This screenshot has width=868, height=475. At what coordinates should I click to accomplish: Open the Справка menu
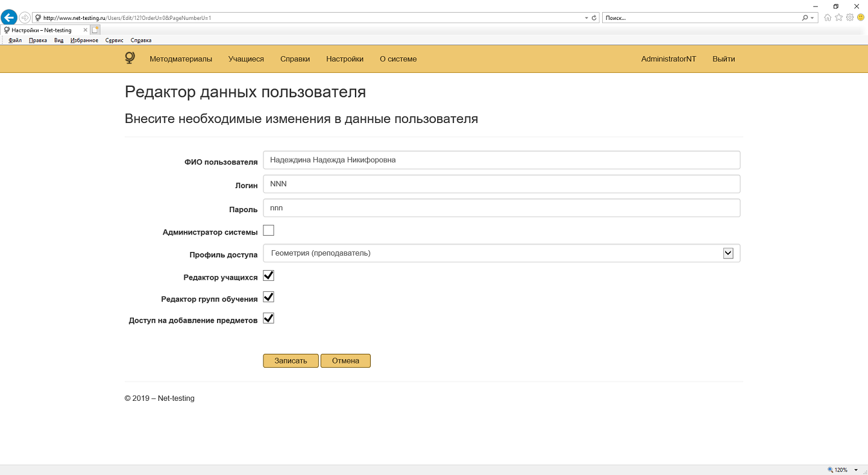[141, 40]
